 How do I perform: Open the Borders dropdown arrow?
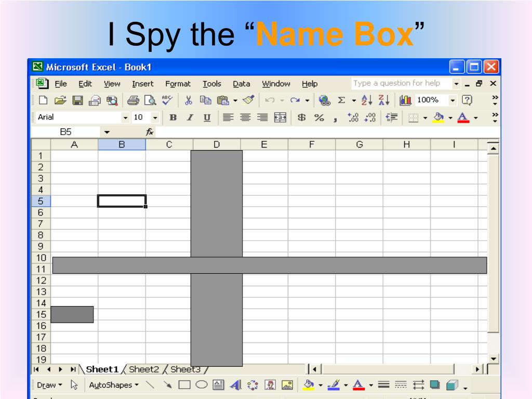tap(425, 118)
